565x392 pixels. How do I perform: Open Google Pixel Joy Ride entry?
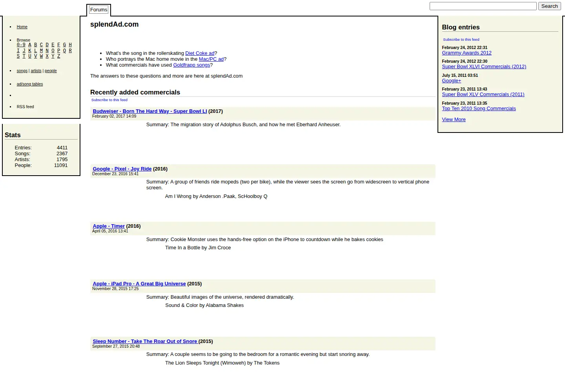[x=122, y=169]
